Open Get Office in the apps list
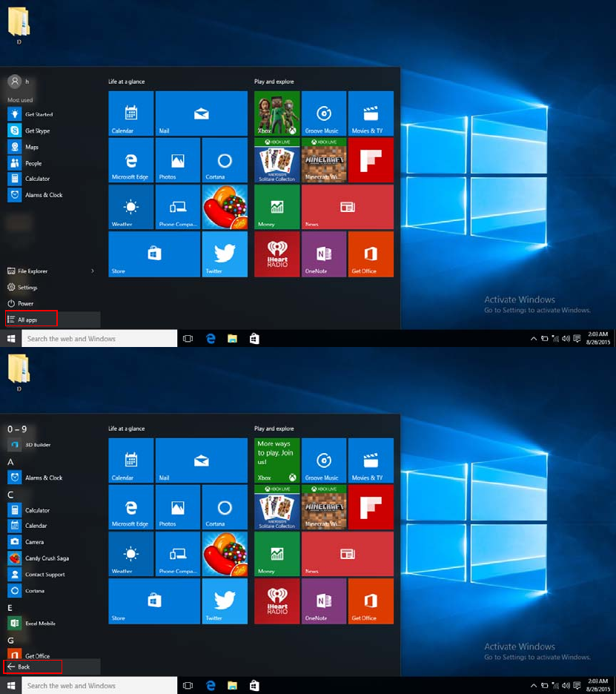The width and height of the screenshot is (616, 694). pyautogui.click(x=29, y=654)
